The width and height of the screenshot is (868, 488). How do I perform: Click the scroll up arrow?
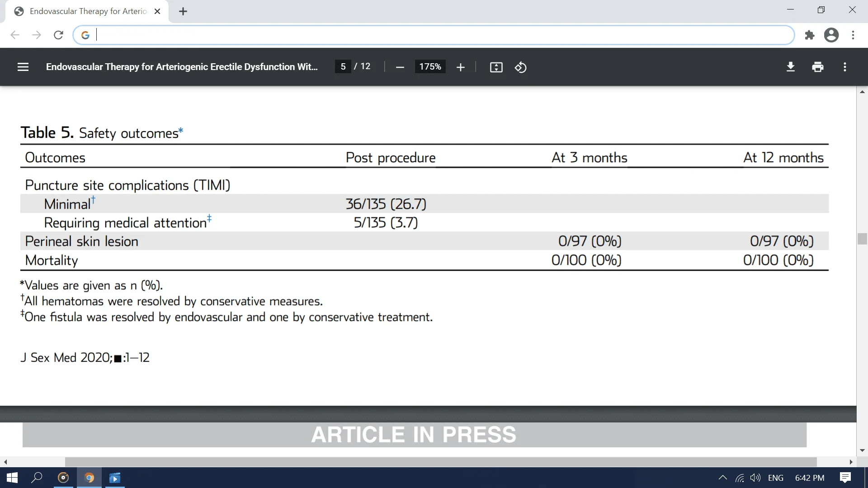coord(862,92)
